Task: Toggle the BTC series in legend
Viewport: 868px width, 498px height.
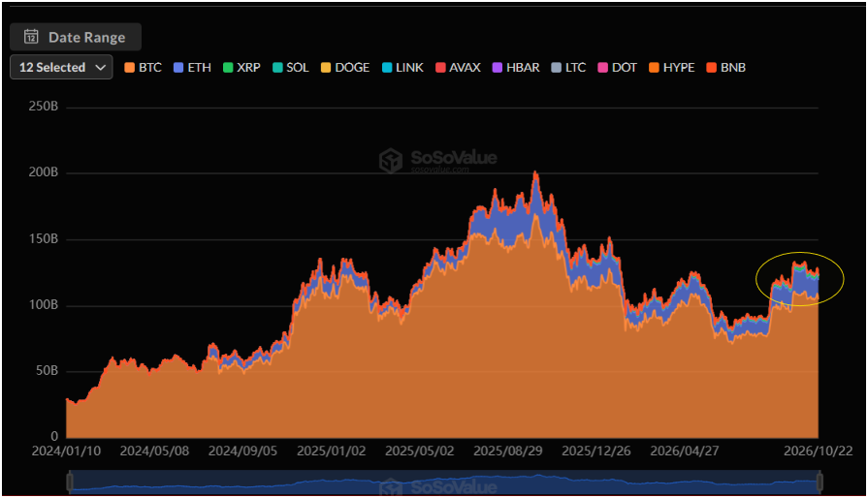Action: click(x=143, y=68)
